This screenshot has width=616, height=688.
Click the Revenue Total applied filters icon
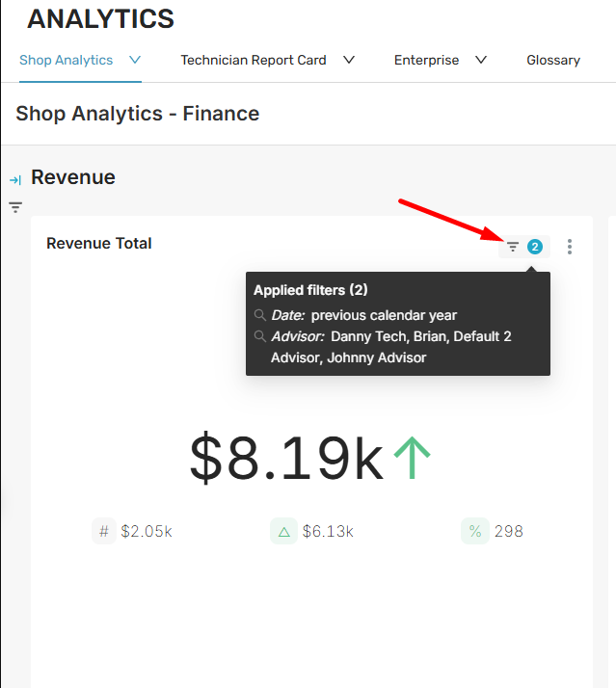[x=513, y=247]
